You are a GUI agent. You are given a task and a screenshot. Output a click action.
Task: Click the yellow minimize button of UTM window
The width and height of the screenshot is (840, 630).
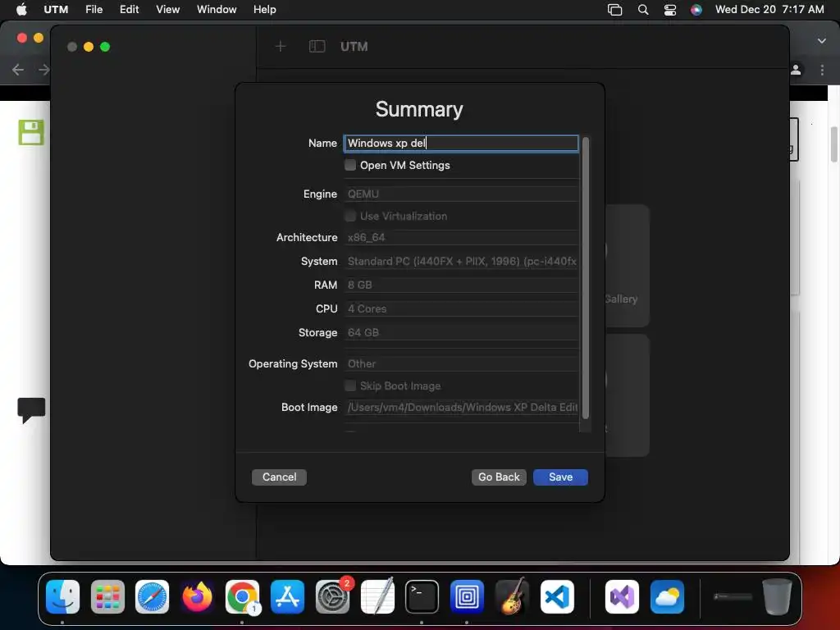coord(89,47)
